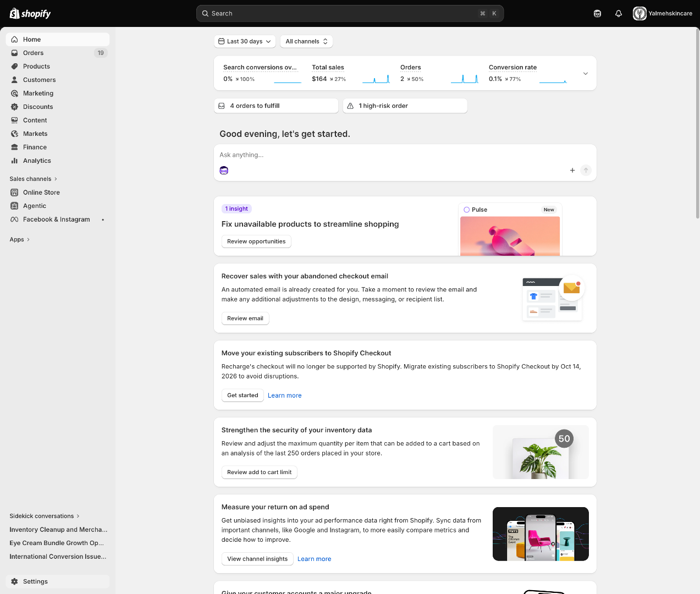This screenshot has width=700, height=594.
Task: Expand the Sales channels section
Action: pyautogui.click(x=34, y=179)
